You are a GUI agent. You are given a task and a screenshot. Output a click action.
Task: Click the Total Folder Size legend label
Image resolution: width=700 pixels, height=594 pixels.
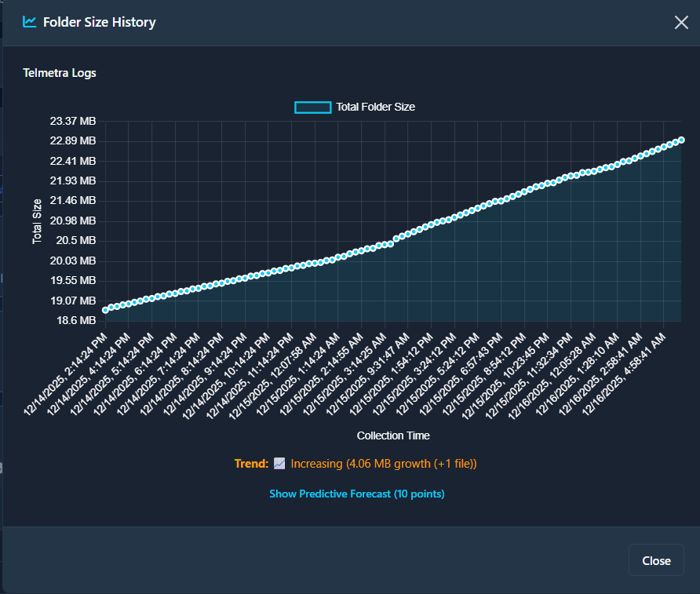pos(375,107)
